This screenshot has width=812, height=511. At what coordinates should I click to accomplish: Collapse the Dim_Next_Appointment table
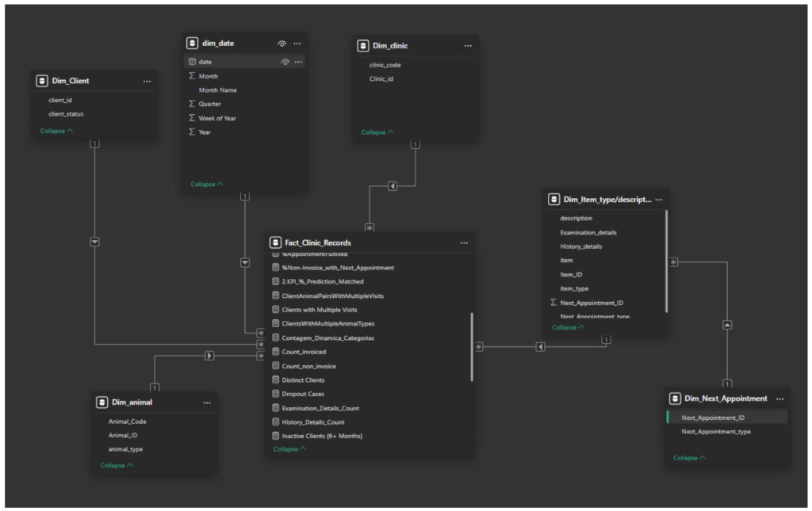[x=689, y=458]
